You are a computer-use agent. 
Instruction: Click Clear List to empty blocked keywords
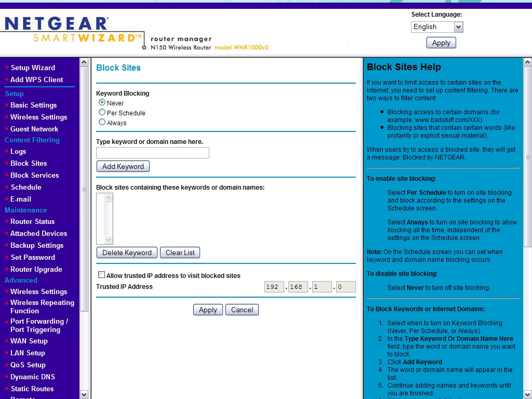point(180,252)
